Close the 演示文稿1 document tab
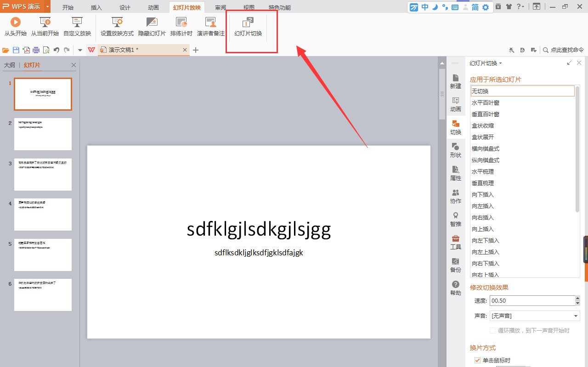 pos(185,50)
